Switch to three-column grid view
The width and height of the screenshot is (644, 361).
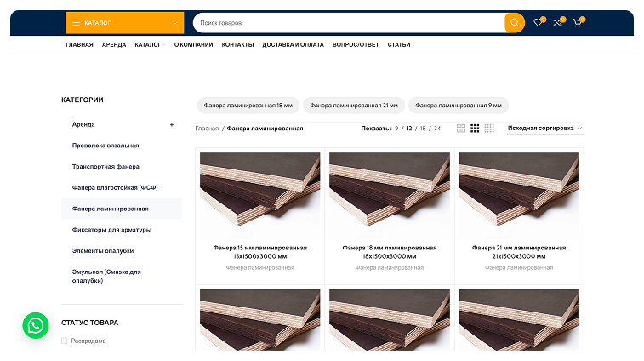(475, 129)
